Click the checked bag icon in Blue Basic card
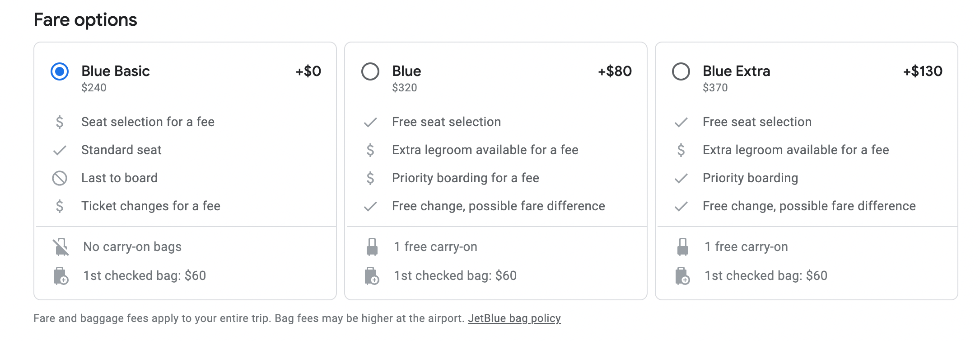Viewport: 980px width, 341px height. 61,276
